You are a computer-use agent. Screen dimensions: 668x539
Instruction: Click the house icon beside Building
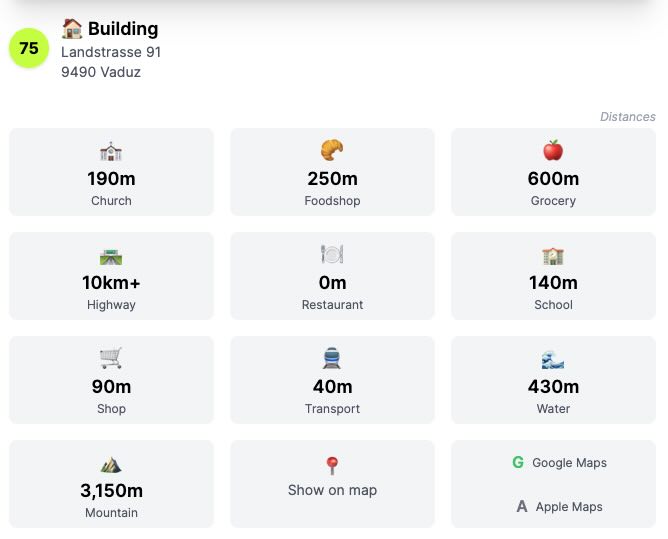(72, 29)
